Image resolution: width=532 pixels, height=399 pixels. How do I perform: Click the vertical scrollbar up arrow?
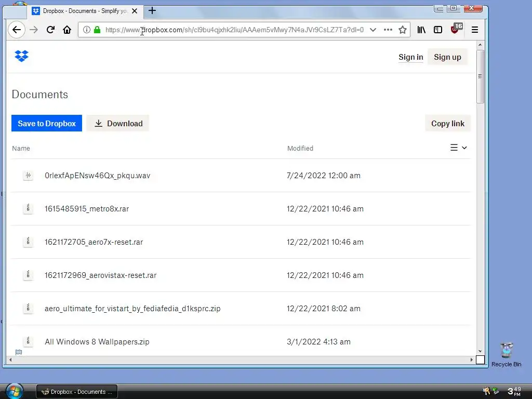480,45
